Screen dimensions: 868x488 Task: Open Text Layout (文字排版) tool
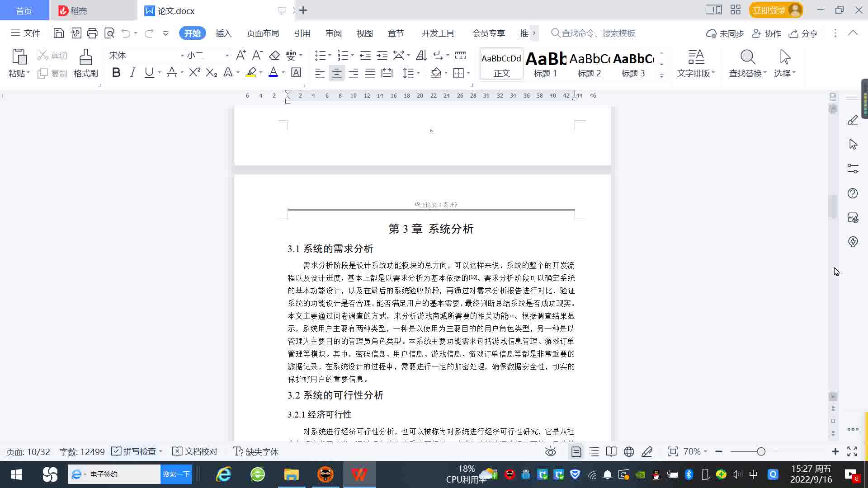tap(696, 63)
